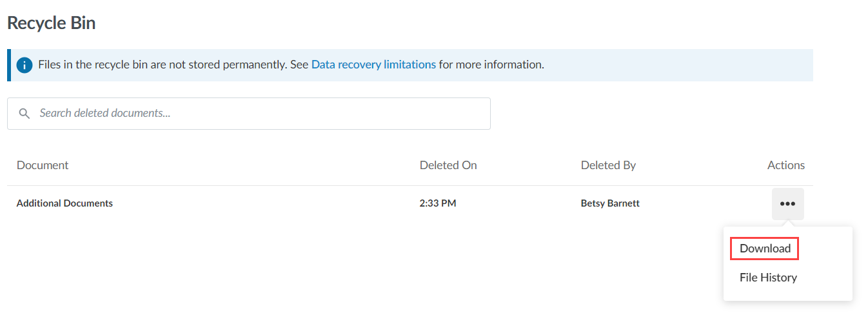Focus the Search deleted documents field
The image size is (868, 326).
(x=258, y=114)
